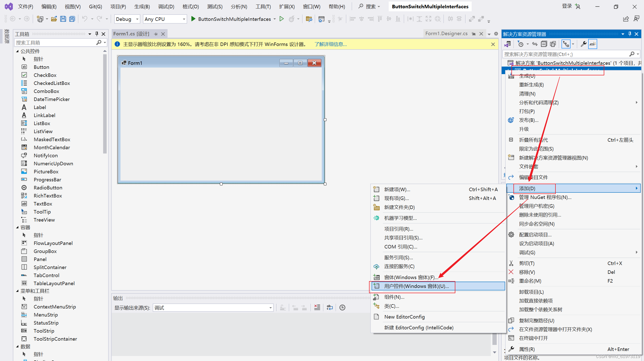Open the 调试(D) menu
The height and width of the screenshot is (361, 644).
(166, 6)
